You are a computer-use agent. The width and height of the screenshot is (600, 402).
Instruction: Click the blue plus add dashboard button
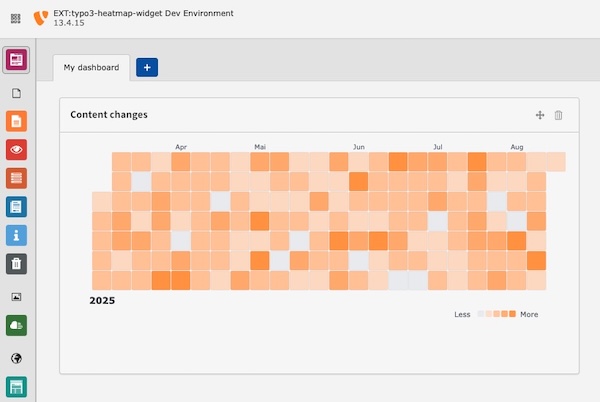coord(147,67)
